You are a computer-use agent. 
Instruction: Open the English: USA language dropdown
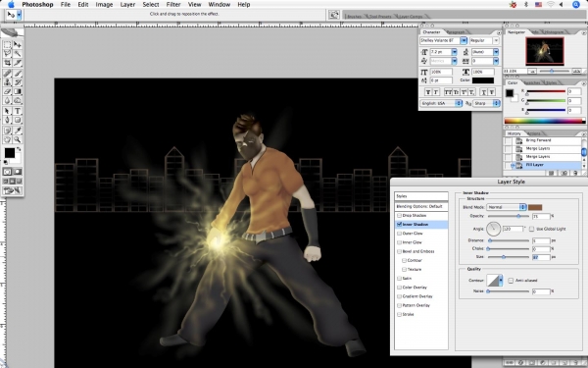(x=441, y=103)
